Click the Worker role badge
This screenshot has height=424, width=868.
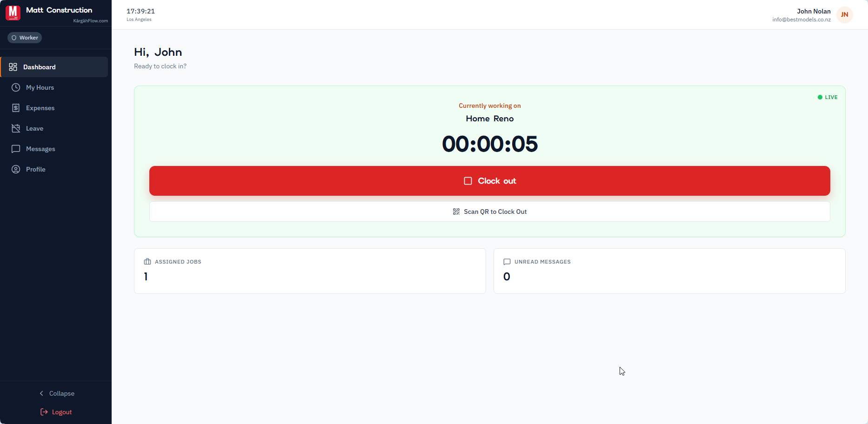tap(25, 38)
